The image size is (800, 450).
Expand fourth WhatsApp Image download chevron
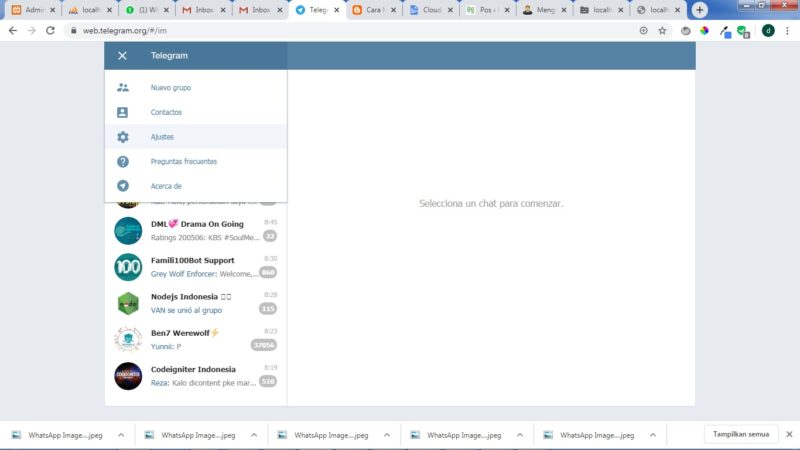[520, 435]
